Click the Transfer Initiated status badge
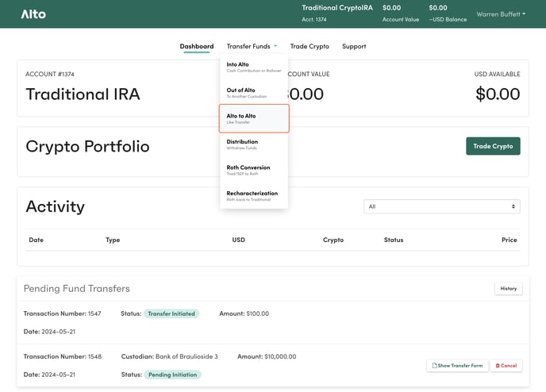546x392 pixels. click(x=171, y=313)
